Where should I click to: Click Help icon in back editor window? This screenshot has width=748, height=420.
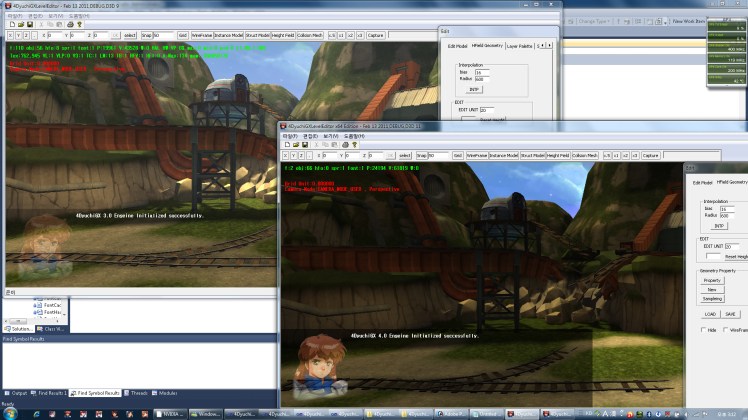click(80, 24)
